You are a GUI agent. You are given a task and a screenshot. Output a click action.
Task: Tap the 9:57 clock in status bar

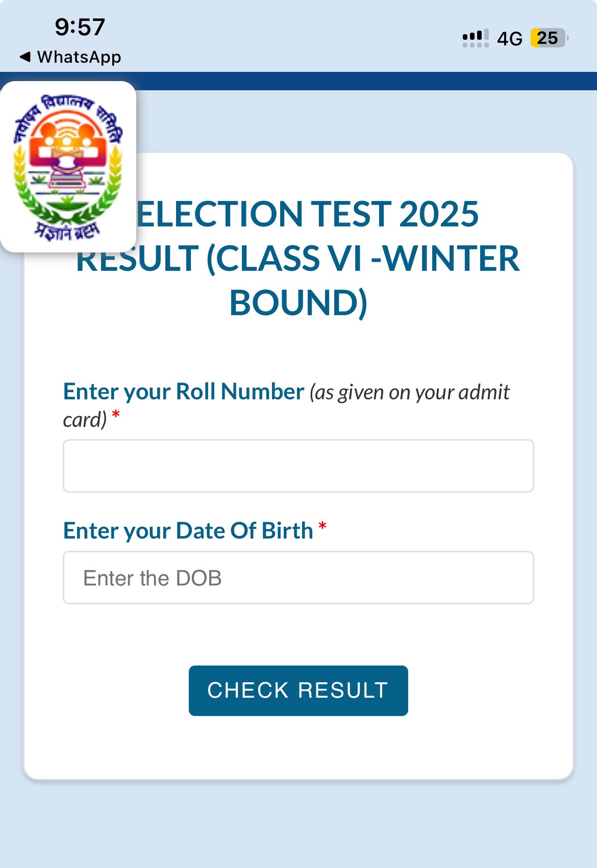coord(80,27)
